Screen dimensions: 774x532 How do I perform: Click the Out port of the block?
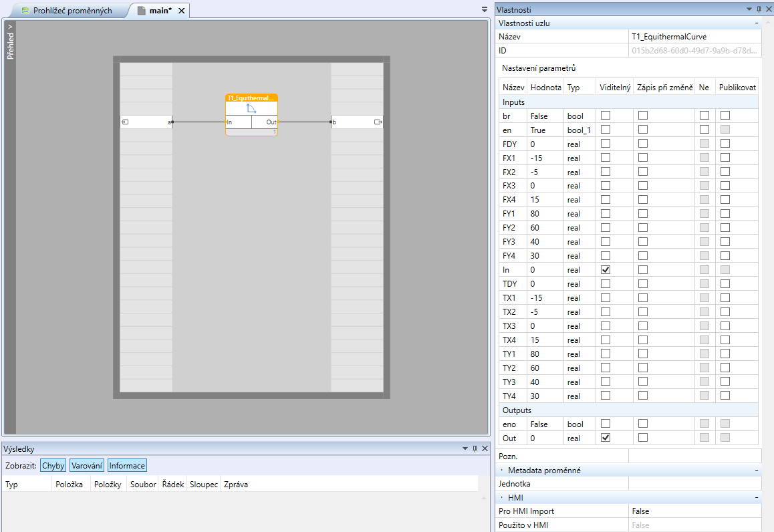[x=271, y=122]
